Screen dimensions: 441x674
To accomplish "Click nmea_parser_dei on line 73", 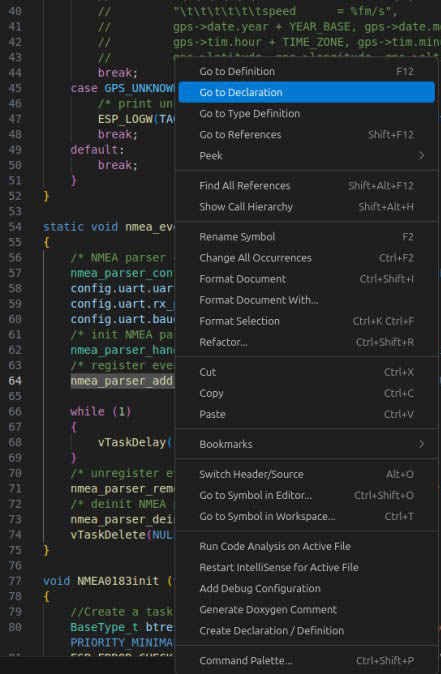I will [122, 519].
